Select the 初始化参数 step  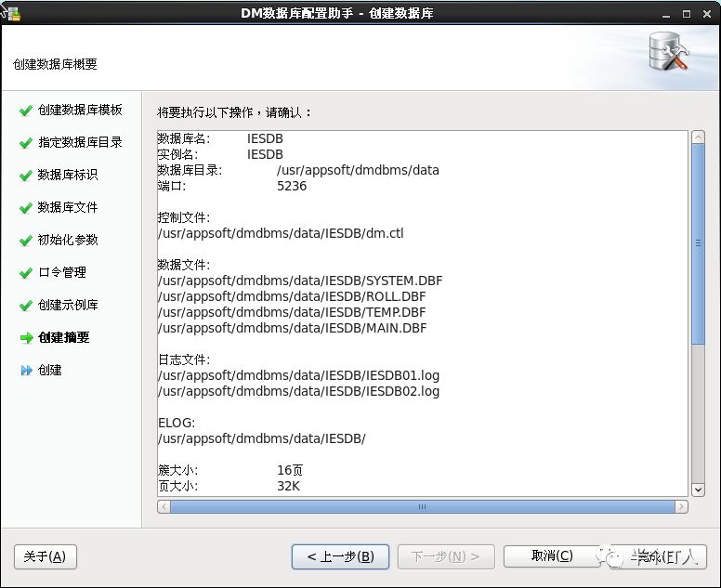[x=68, y=240]
